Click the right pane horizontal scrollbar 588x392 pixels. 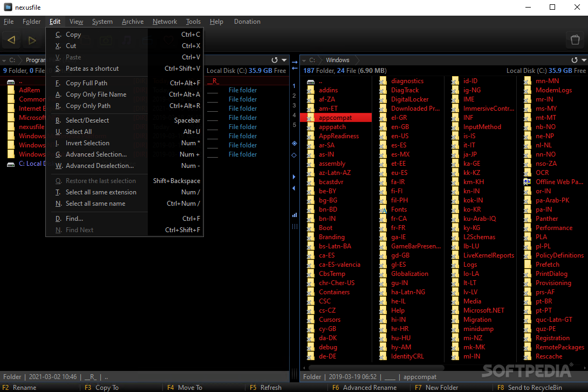point(376,368)
